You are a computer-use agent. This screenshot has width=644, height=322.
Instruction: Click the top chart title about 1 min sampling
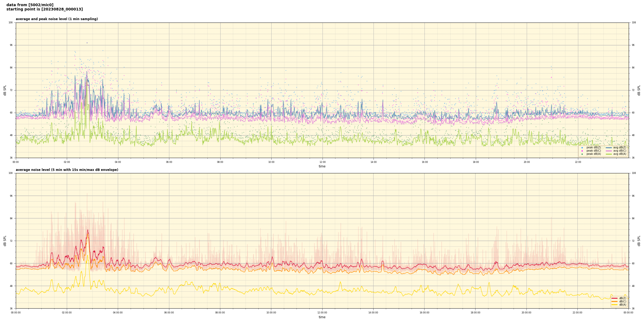[x=57, y=19]
